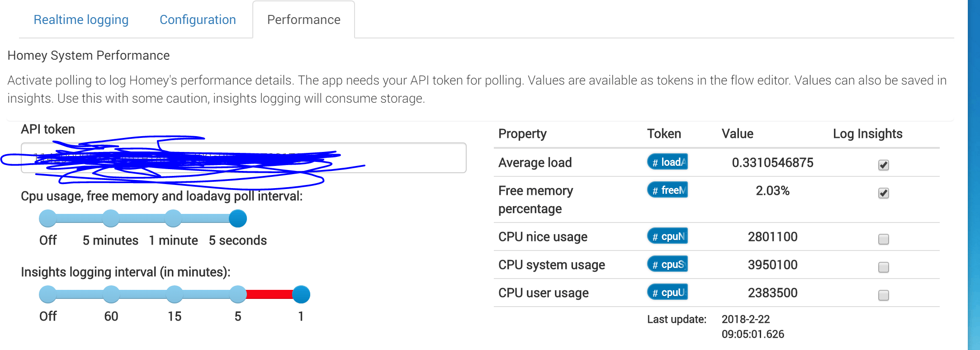The width and height of the screenshot is (980, 350).
Task: Switch to the Configuration tab
Action: click(198, 20)
